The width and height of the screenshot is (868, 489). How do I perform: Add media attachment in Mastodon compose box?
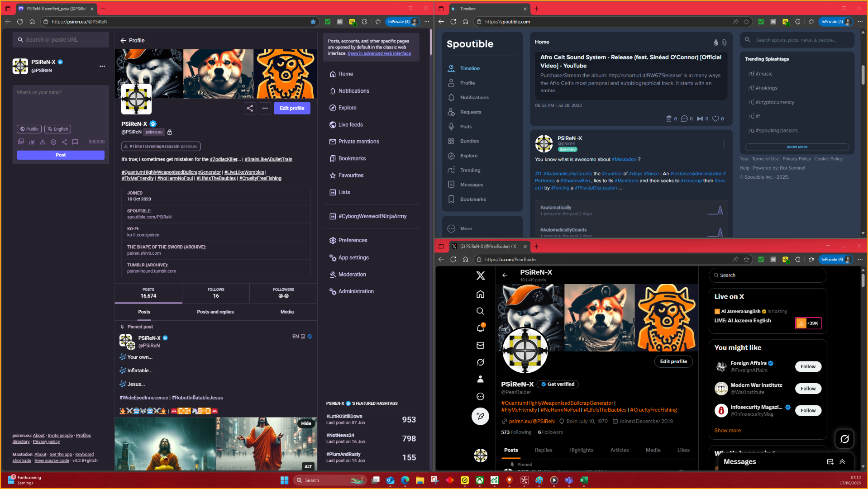coord(21,142)
